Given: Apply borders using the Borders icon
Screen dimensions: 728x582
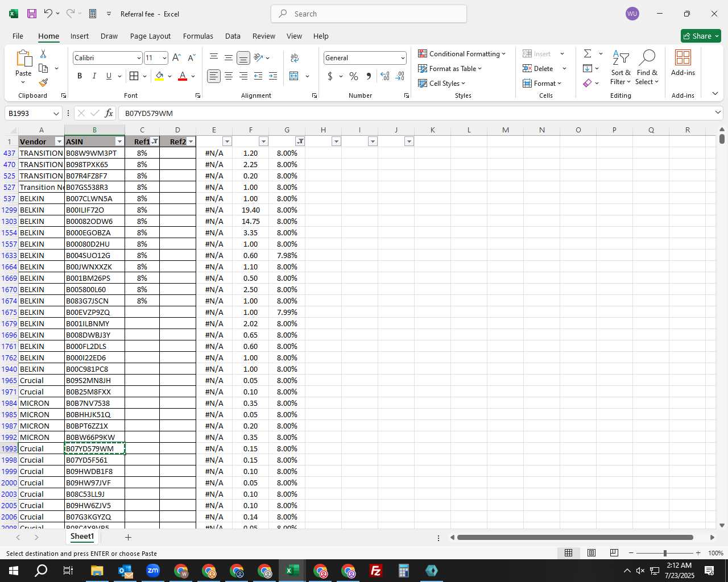Looking at the screenshot, I should (x=134, y=76).
